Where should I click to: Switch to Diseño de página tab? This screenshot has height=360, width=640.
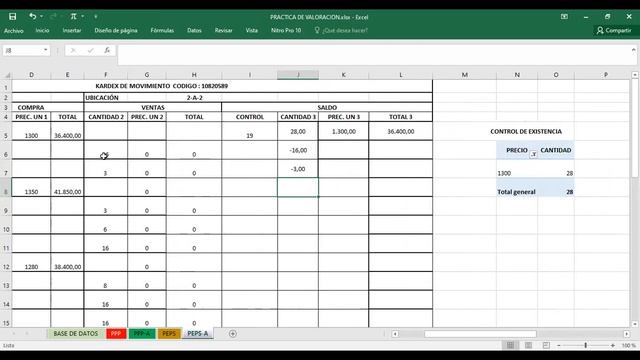tap(116, 31)
